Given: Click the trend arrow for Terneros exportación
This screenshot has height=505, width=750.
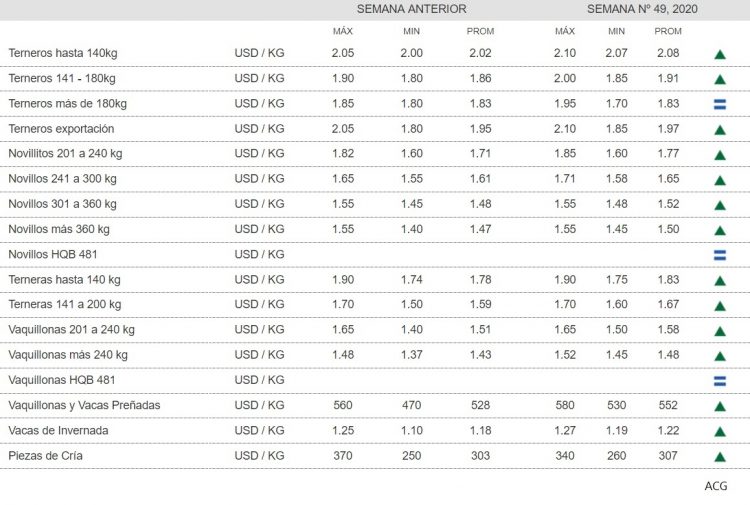Looking at the screenshot, I should point(719,130).
